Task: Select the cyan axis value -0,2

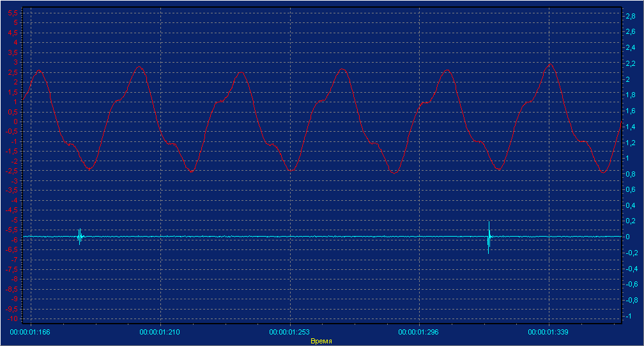Action: (631, 253)
